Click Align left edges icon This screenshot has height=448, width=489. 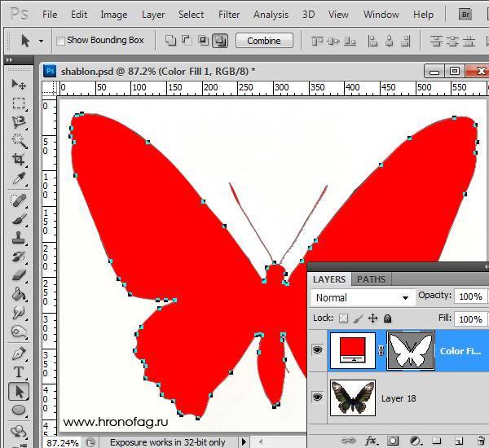pyautogui.click(x=372, y=42)
